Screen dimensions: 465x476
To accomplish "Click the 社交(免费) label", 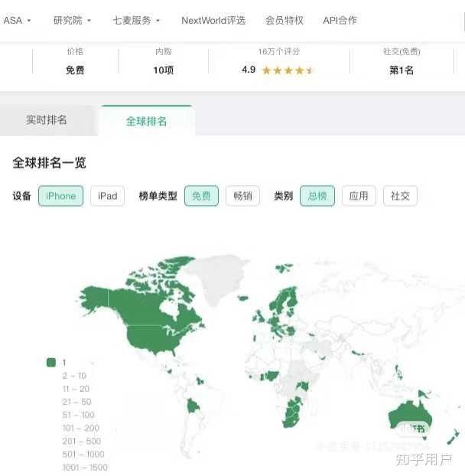I will 402,51.
